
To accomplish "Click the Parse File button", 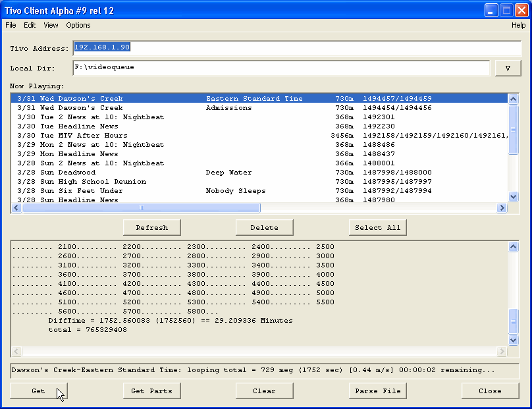I will [x=378, y=391].
